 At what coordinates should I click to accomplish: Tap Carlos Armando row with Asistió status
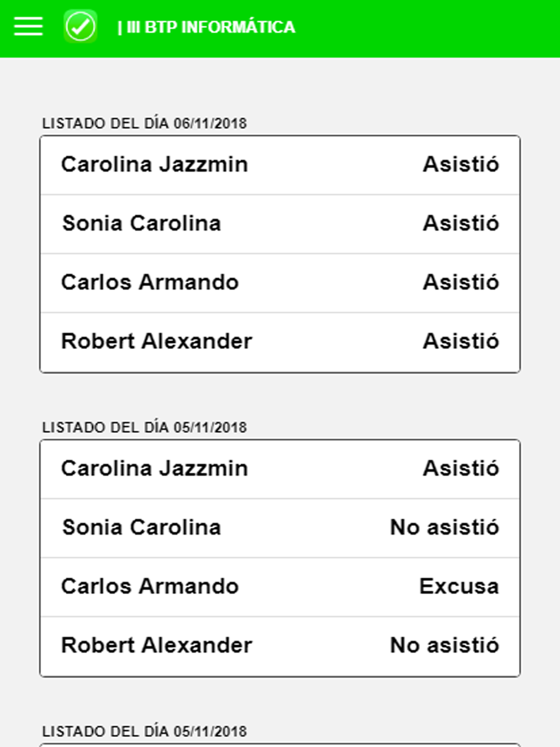[x=280, y=283]
